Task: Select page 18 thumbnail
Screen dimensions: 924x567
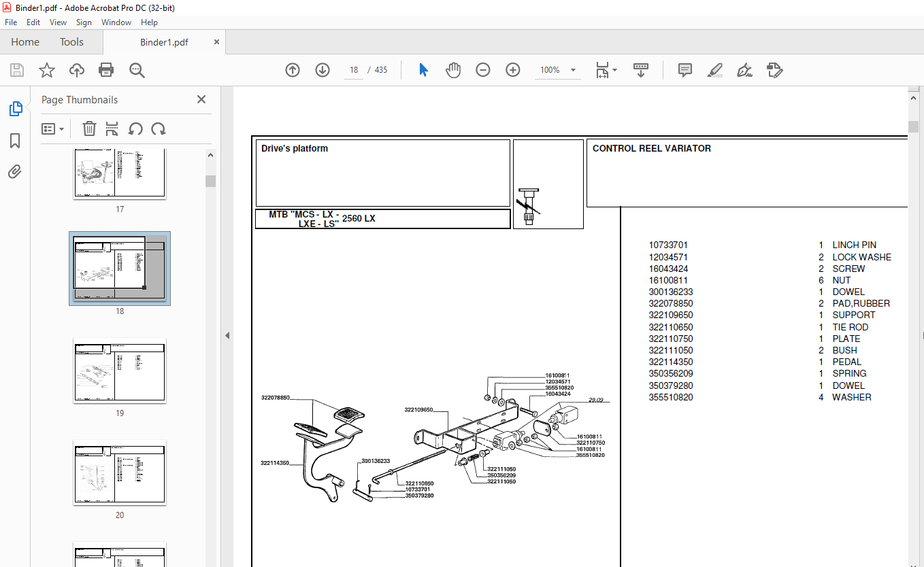Action: pyautogui.click(x=120, y=269)
